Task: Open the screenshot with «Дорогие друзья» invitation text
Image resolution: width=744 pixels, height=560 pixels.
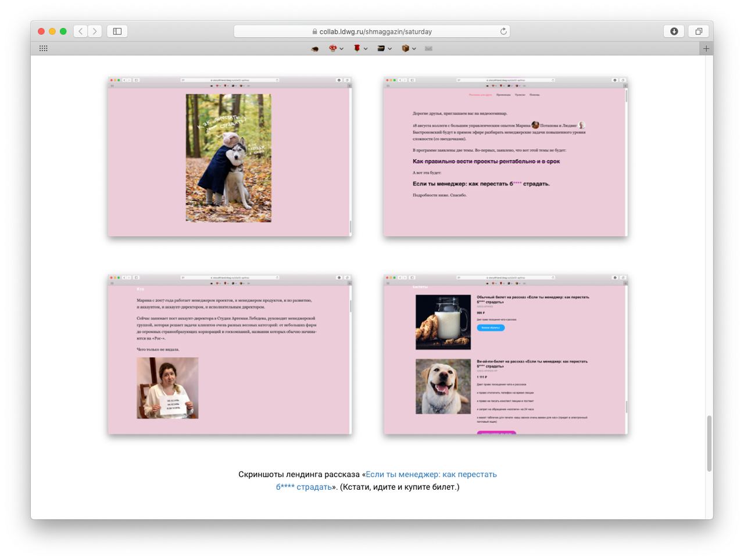Action: pos(506,157)
